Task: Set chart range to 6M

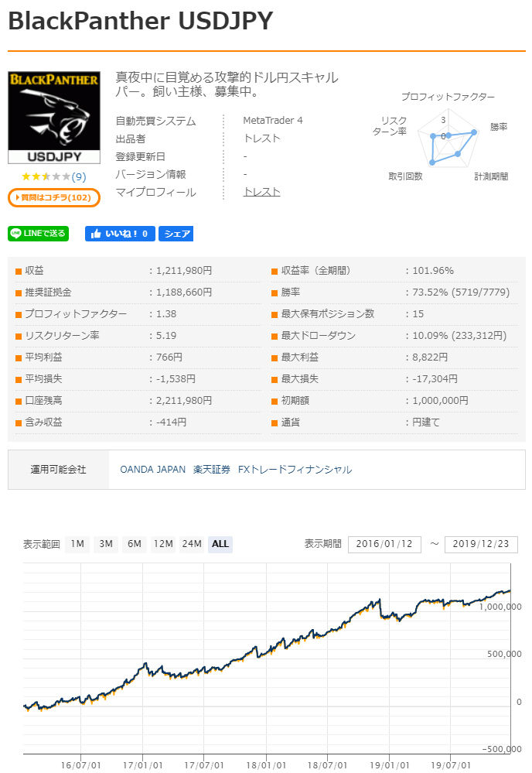Action: coord(135,544)
